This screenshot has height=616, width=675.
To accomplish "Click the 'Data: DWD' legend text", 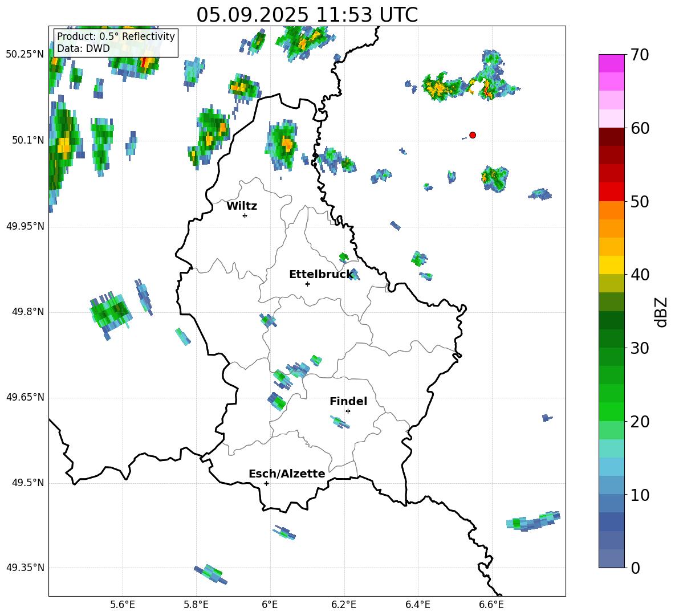I will [x=83, y=48].
